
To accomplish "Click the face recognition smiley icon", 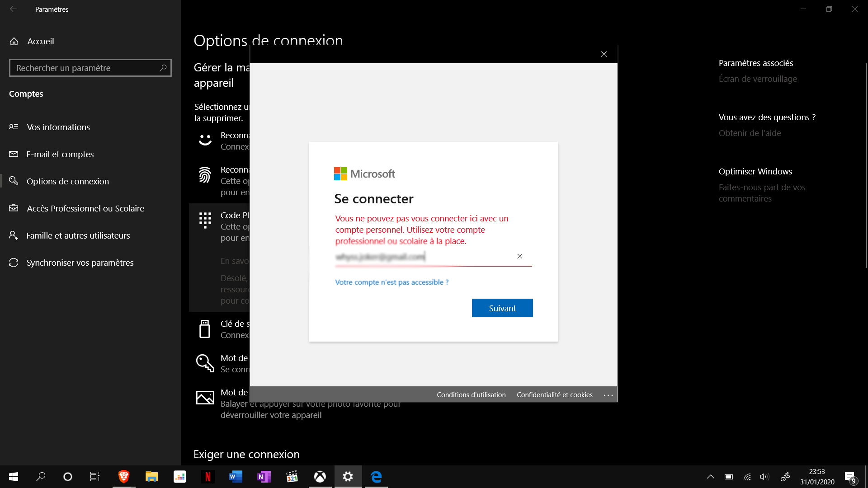I will pyautogui.click(x=205, y=141).
